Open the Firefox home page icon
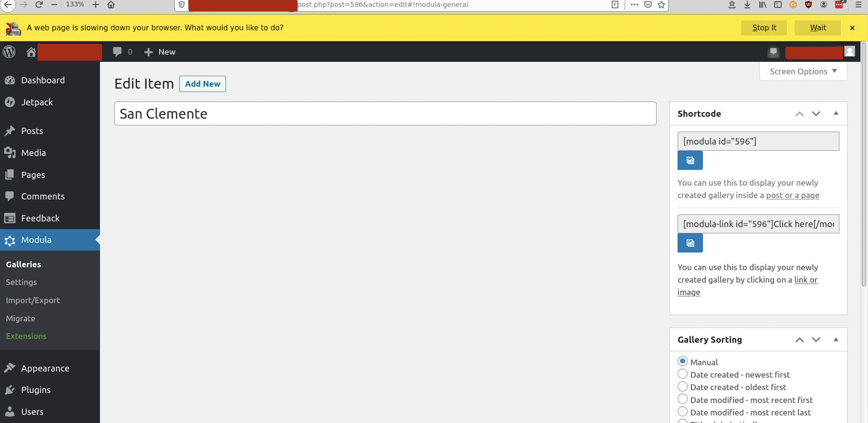Image resolution: width=868 pixels, height=423 pixels. [111, 5]
